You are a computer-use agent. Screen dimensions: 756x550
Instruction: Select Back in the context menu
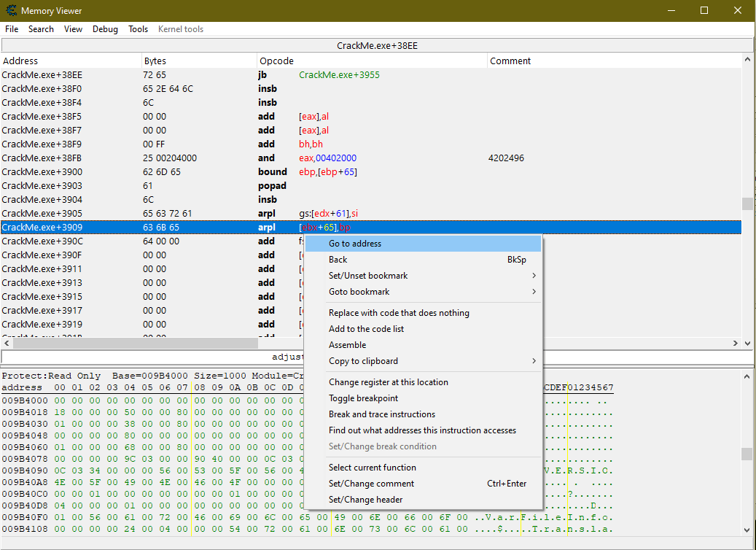423,260
